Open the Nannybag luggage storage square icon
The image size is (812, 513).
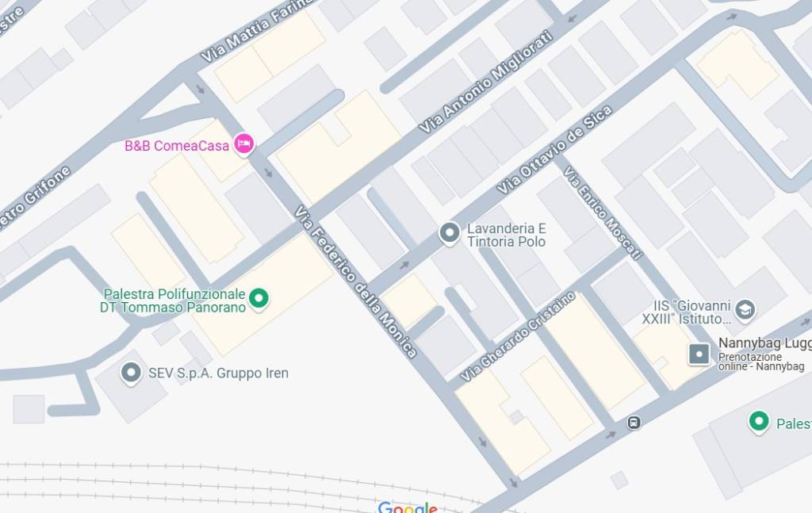[x=699, y=354]
